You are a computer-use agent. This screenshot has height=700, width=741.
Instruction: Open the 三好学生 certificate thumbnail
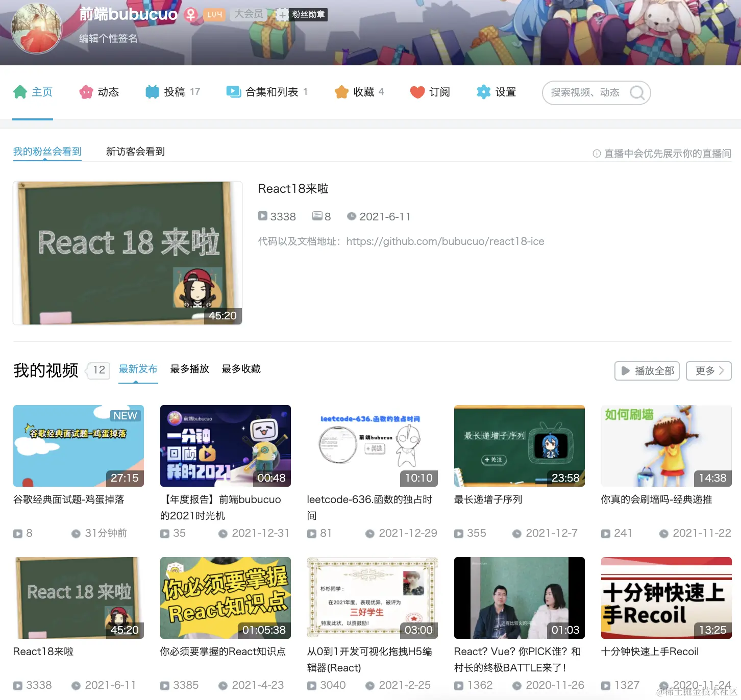point(373,598)
